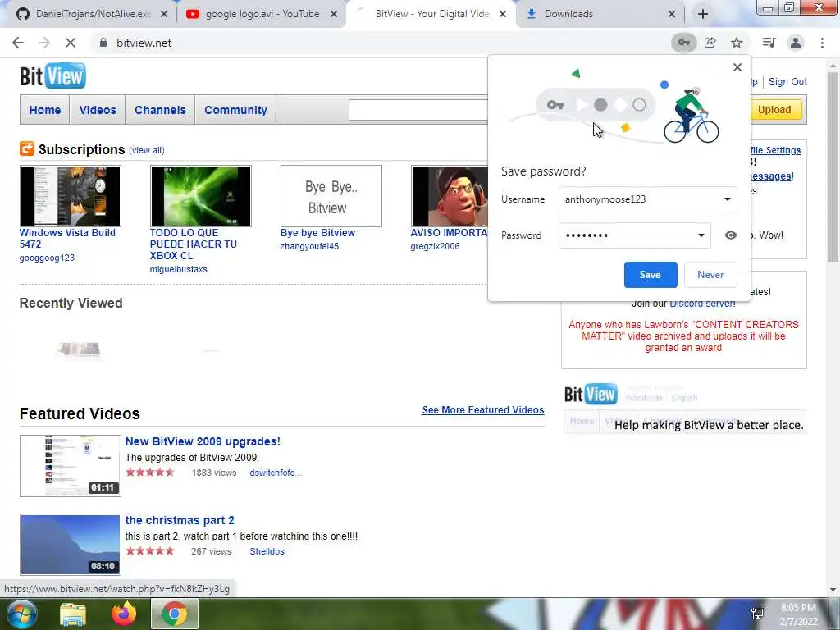Launch Firefox from the taskbar
840x630 pixels.
pos(124,614)
